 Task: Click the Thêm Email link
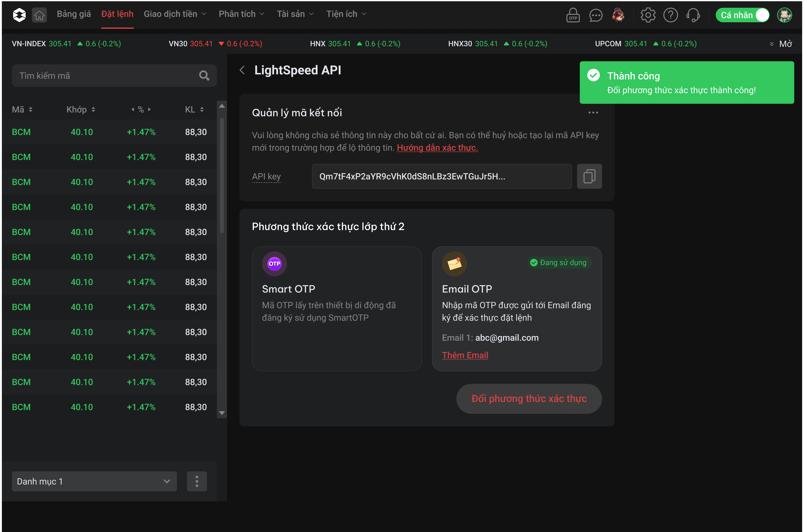pos(465,355)
